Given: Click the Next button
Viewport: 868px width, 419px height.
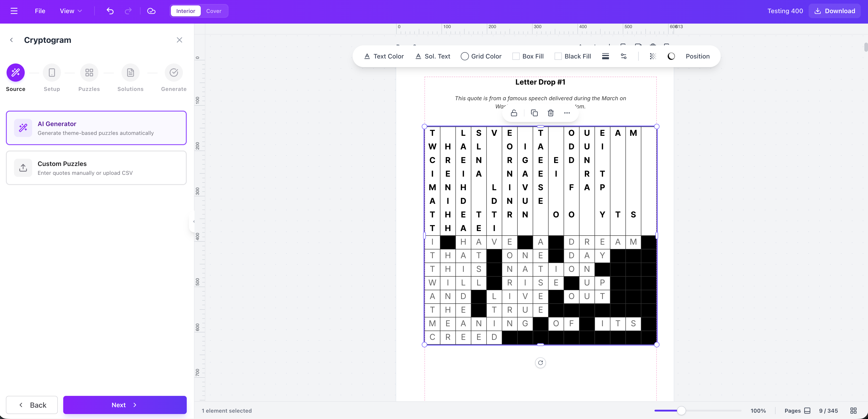Looking at the screenshot, I should point(125,405).
